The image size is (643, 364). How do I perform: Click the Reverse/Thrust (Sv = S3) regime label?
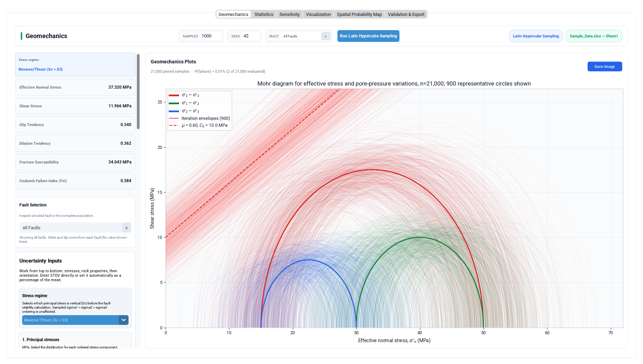click(x=41, y=69)
